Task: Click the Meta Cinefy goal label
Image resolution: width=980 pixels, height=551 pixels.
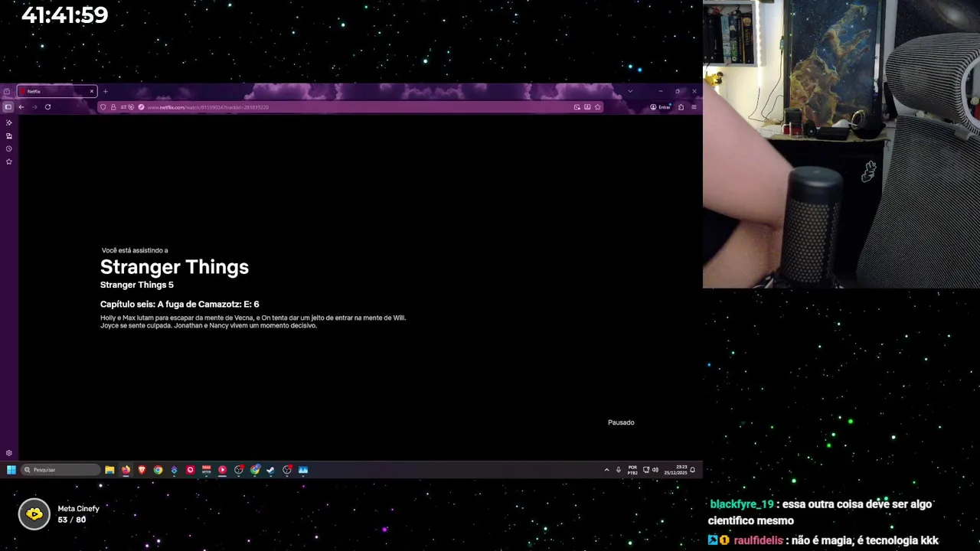Action: (x=79, y=509)
